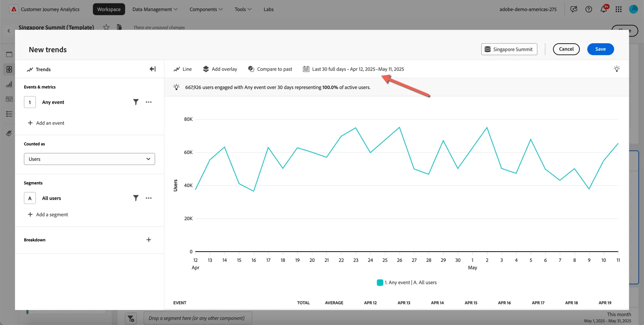Click the teal legend swatch for Any event

point(380,283)
